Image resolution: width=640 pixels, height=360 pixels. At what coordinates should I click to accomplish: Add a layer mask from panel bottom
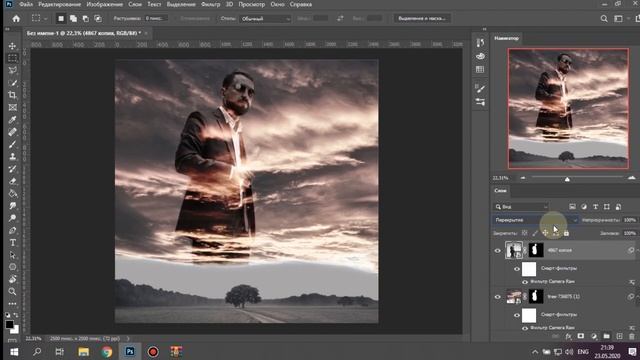(x=581, y=336)
